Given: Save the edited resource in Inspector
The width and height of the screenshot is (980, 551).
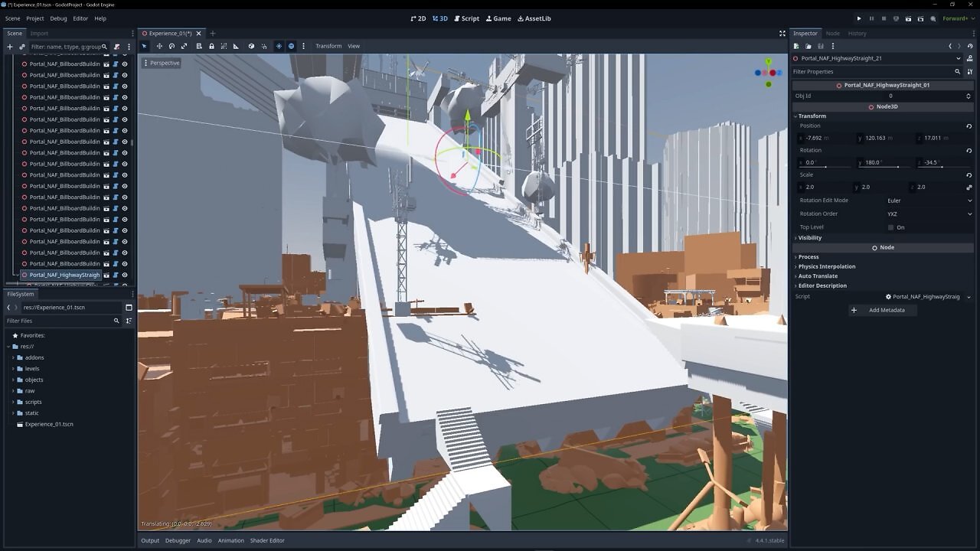Looking at the screenshot, I should [x=821, y=46].
